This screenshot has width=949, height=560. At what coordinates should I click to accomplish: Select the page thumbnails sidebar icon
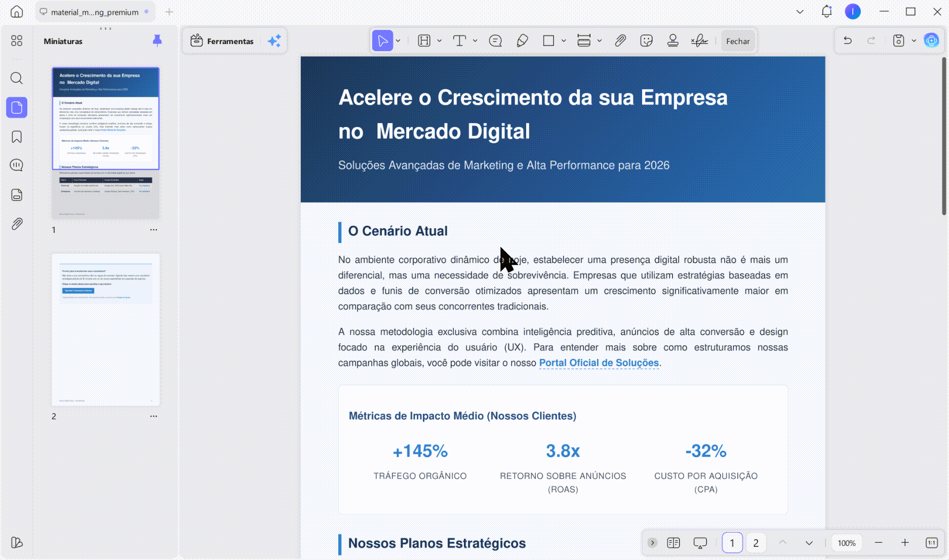pyautogui.click(x=17, y=107)
